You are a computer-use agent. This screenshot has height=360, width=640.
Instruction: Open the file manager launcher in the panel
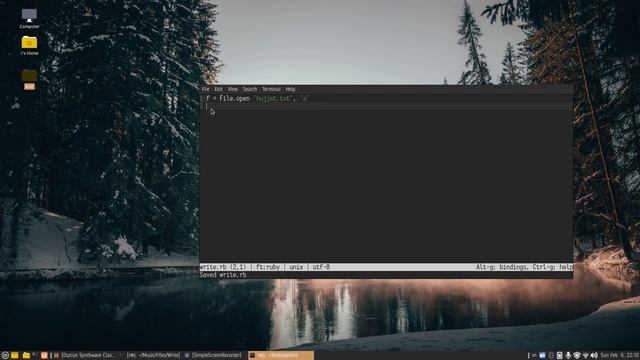point(26,356)
